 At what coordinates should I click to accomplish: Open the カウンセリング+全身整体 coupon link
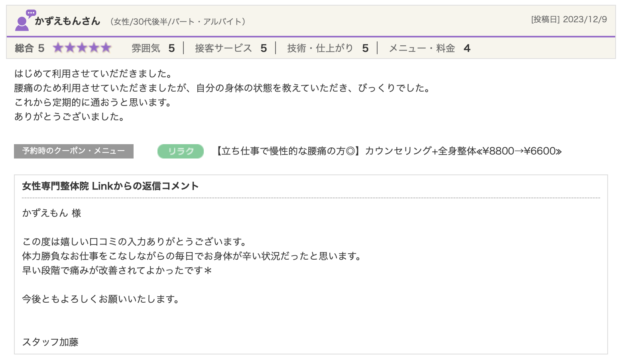(389, 151)
